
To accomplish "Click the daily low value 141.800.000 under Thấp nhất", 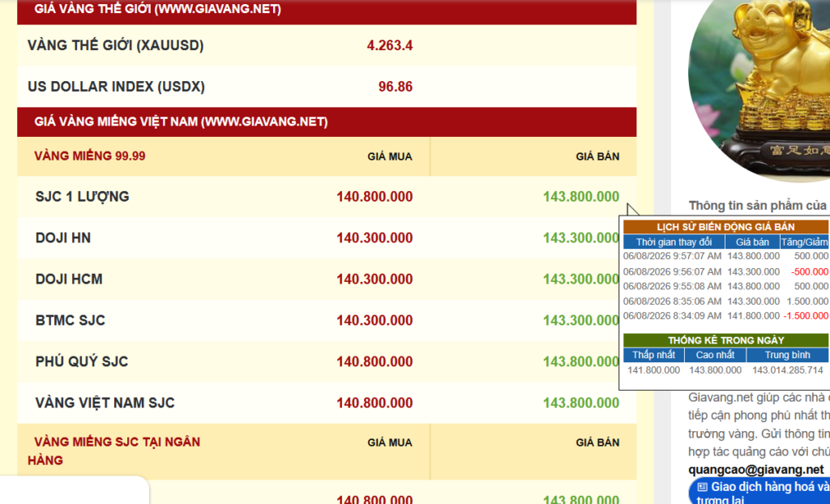I will [x=654, y=370].
